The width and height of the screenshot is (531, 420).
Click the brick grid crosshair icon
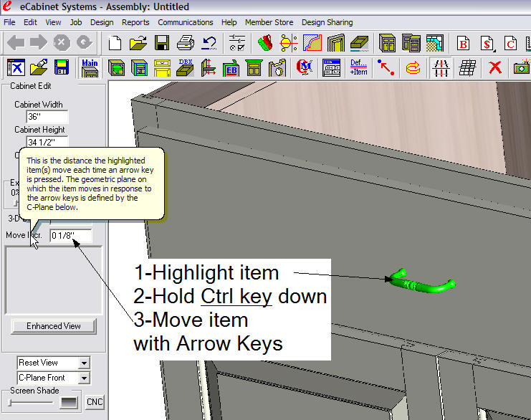[x=468, y=68]
